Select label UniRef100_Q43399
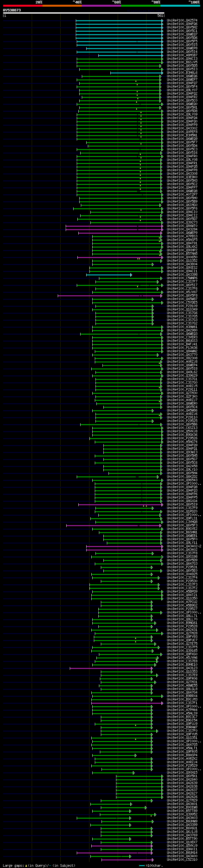 click(182, 825)
